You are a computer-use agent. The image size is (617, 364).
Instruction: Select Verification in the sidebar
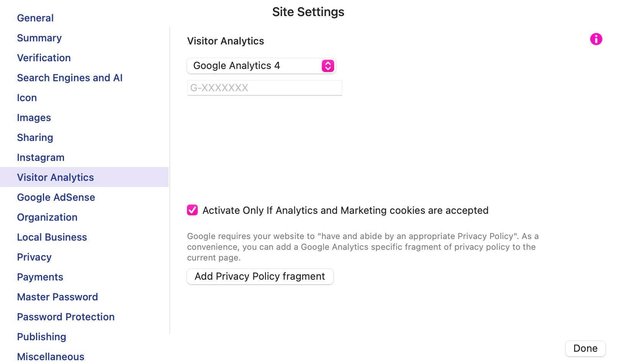tap(44, 58)
